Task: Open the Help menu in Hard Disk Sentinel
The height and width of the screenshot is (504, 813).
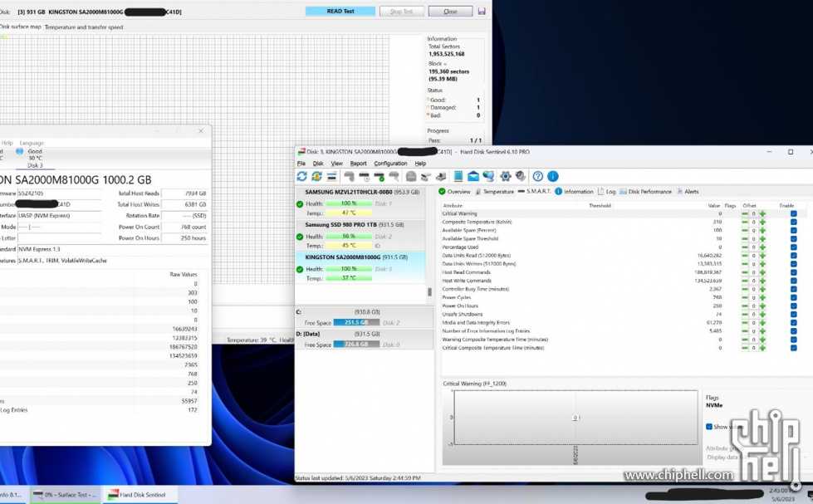Action: pyautogui.click(x=420, y=164)
